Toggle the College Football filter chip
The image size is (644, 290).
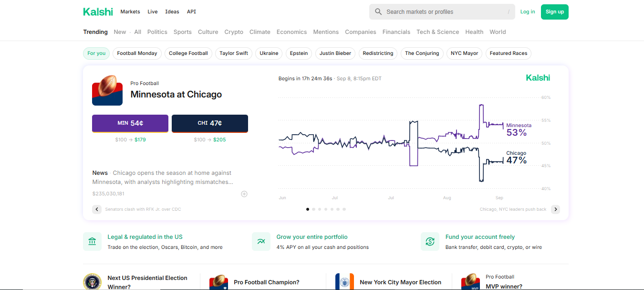click(188, 54)
